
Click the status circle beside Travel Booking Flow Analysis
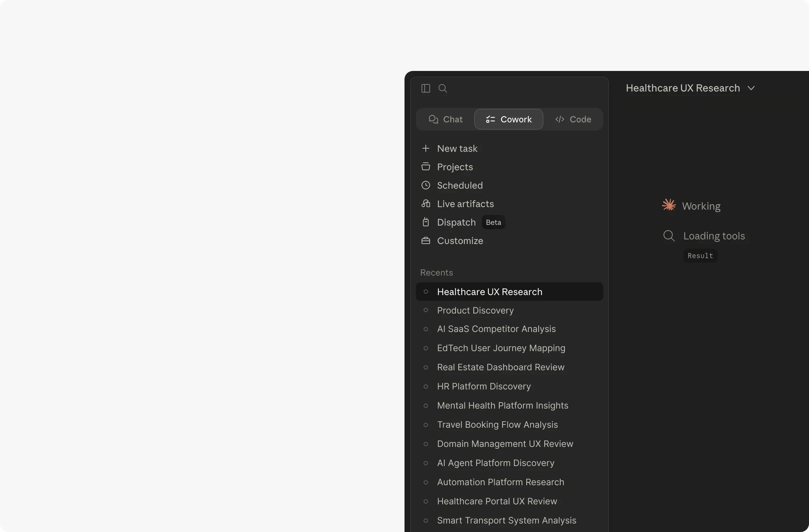(425, 425)
